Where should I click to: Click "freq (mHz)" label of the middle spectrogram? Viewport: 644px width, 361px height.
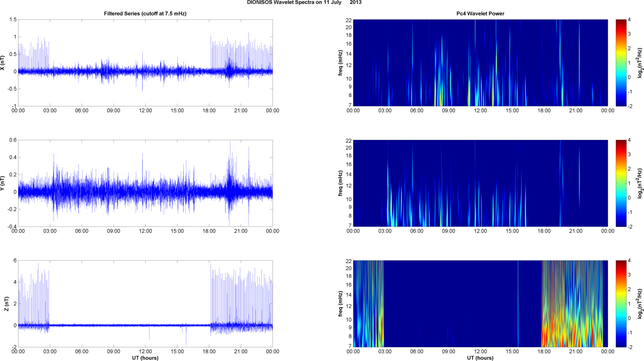coord(340,183)
